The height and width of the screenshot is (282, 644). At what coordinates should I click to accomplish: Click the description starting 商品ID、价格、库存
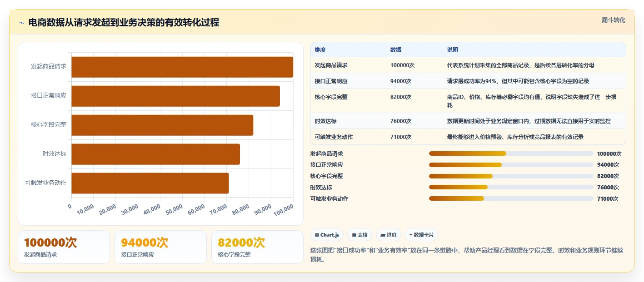pos(532,101)
